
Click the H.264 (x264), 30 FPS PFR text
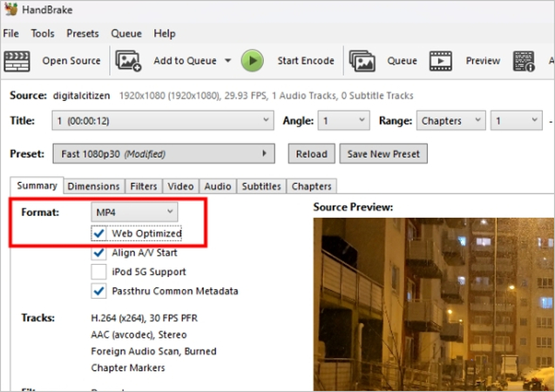(145, 318)
